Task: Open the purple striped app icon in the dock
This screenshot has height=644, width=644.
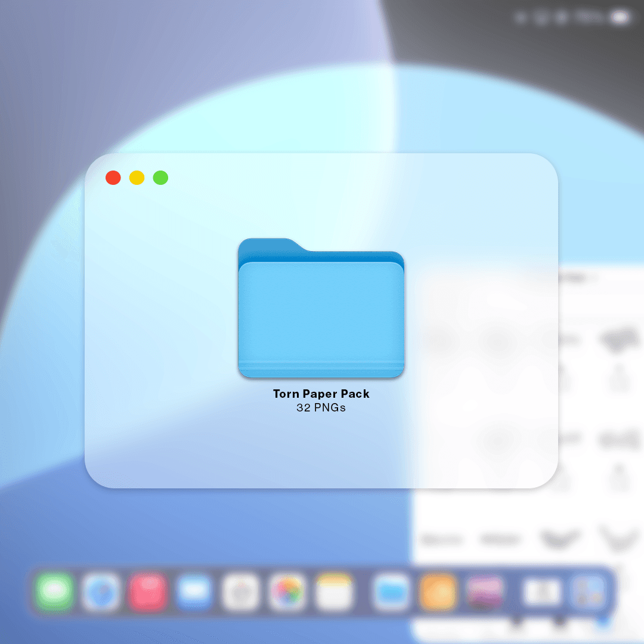Action: (x=484, y=592)
